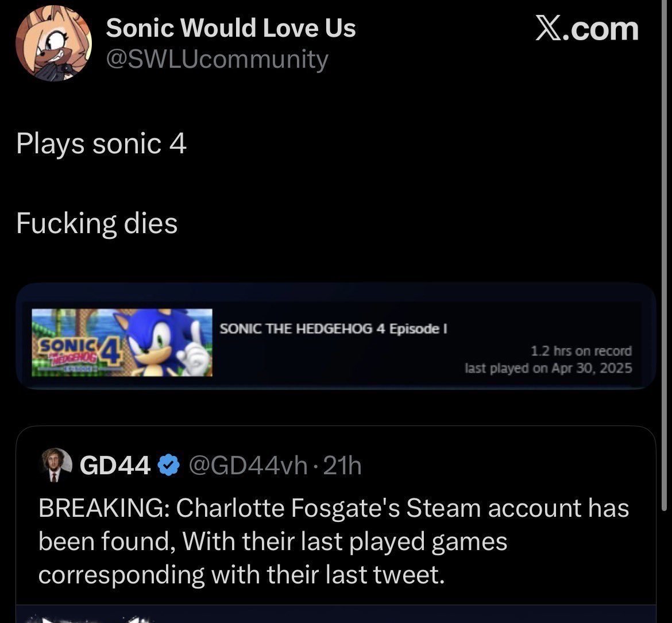
Task: Open the quoted tweet's image preview at bottom
Action: [336, 614]
